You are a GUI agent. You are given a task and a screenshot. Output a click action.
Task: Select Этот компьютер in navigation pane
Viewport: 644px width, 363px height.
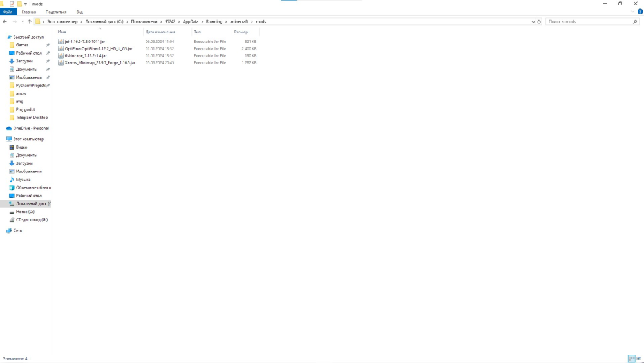pos(28,139)
